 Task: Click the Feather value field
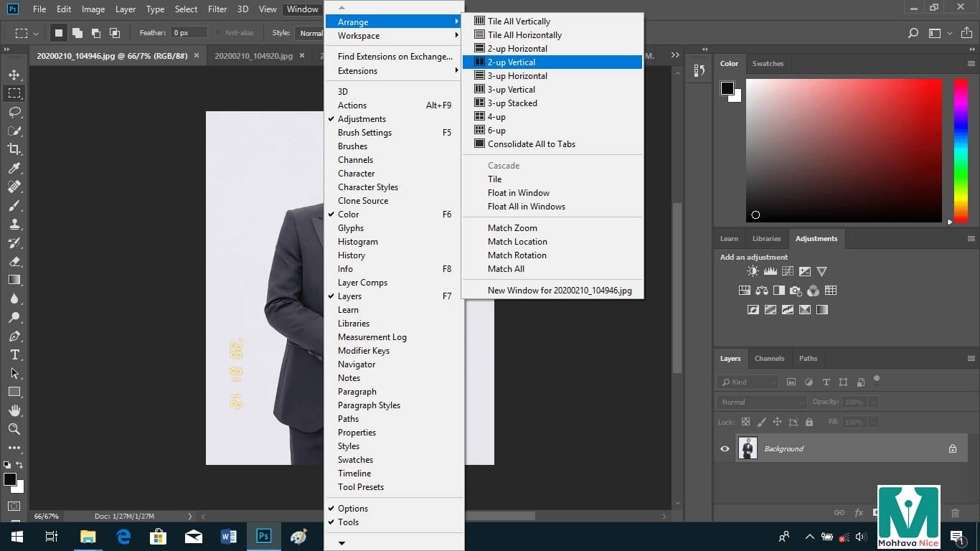189,33
